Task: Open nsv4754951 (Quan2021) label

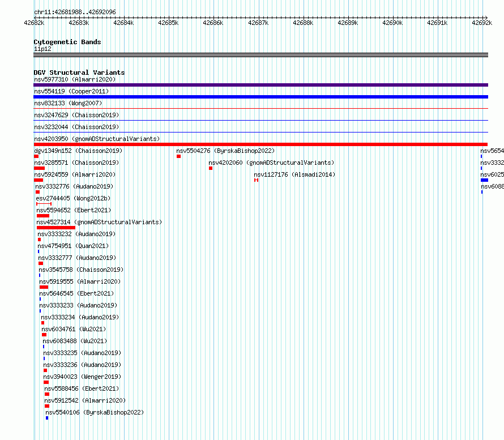Action: [73, 246]
